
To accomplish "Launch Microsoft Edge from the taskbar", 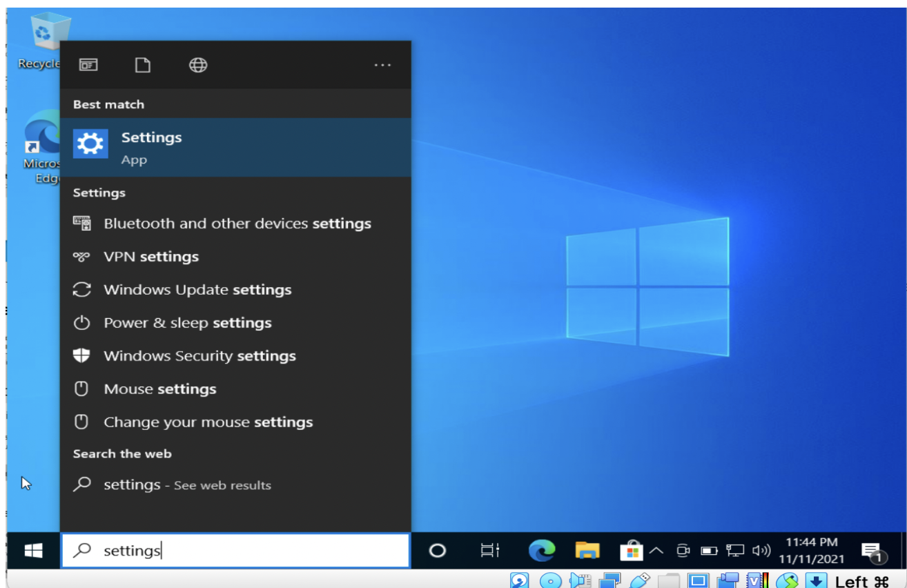I will [541, 550].
